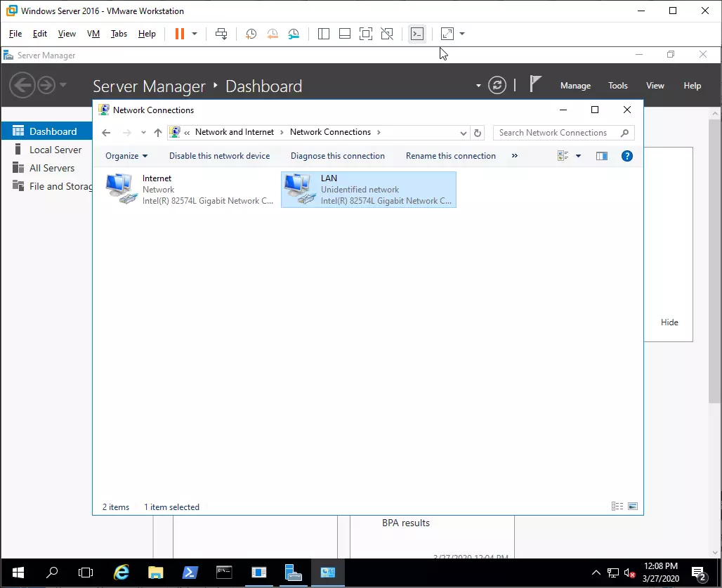
Task: Open change view options dropdown arrow
Action: (578, 156)
